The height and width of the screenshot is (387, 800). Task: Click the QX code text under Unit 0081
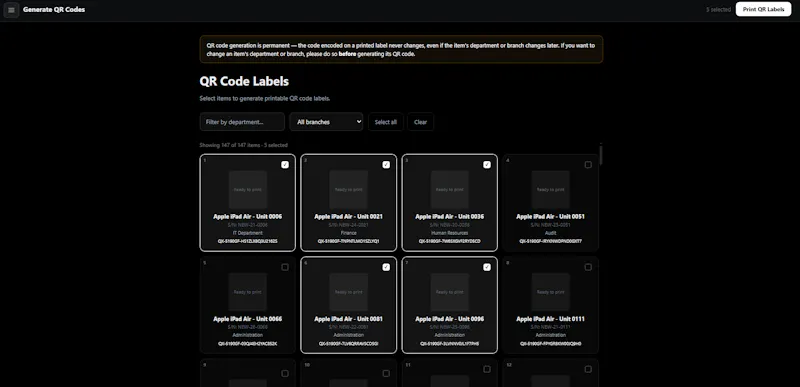[348, 344]
